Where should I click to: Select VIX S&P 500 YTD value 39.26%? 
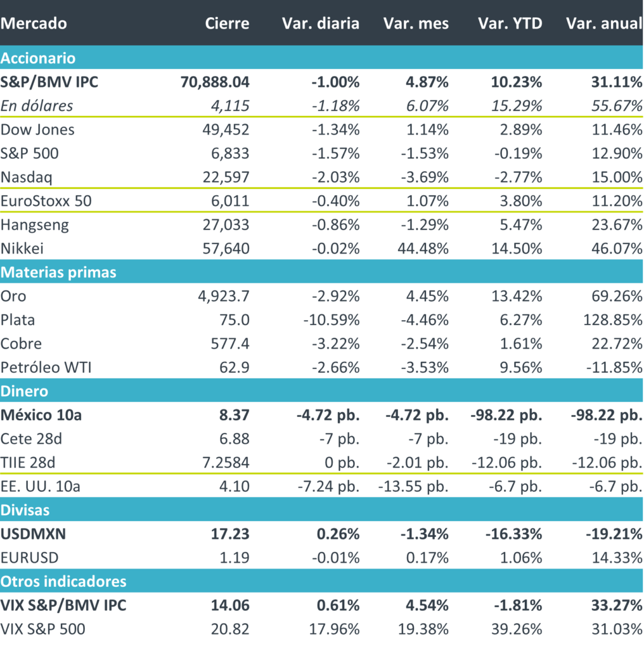pos(517,629)
